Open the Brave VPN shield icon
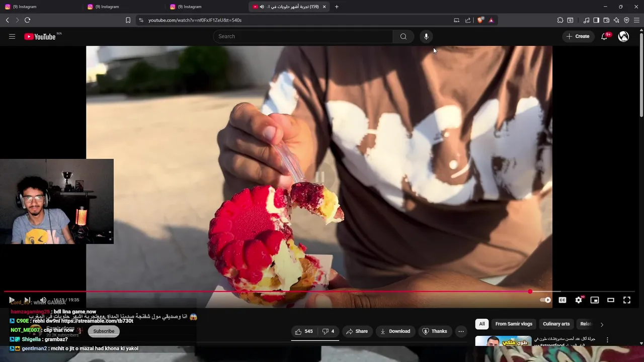Viewport: 644px width, 362px height. (x=626, y=20)
